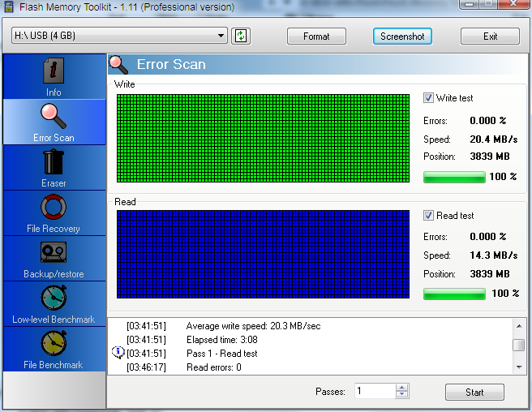Image resolution: width=532 pixels, height=412 pixels.
Task: Click the blue Read block map
Action: [x=263, y=255]
